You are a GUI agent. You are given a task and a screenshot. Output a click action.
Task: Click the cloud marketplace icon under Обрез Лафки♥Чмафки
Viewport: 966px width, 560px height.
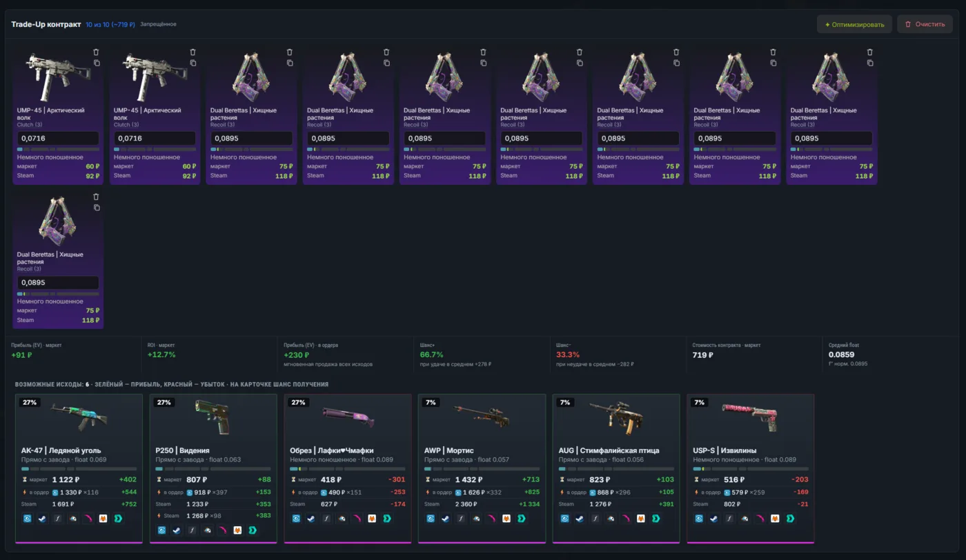pyautogui.click(x=342, y=518)
